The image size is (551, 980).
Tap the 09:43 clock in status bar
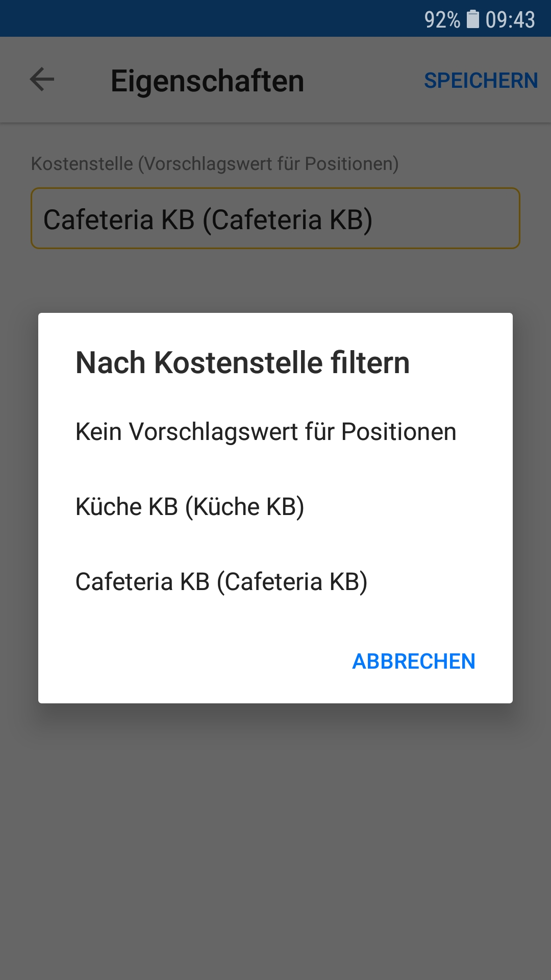[510, 20]
